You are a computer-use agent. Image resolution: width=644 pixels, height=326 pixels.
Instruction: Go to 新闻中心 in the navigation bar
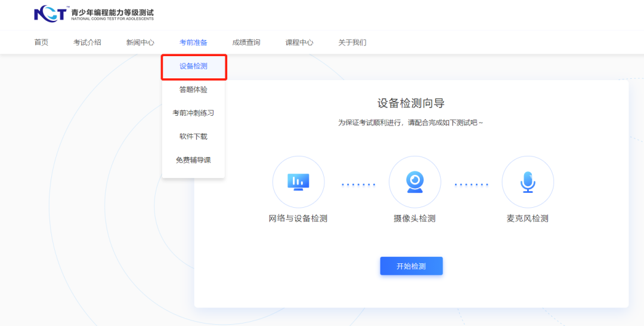140,42
